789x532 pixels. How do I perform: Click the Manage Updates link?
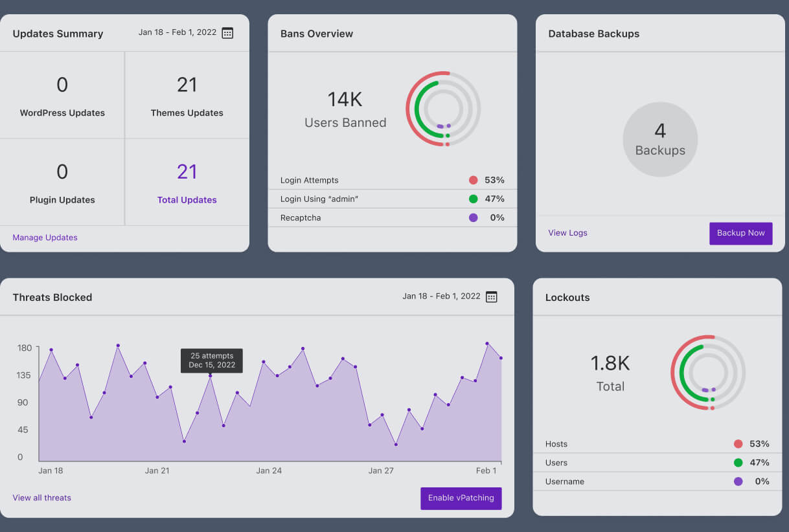(x=45, y=238)
